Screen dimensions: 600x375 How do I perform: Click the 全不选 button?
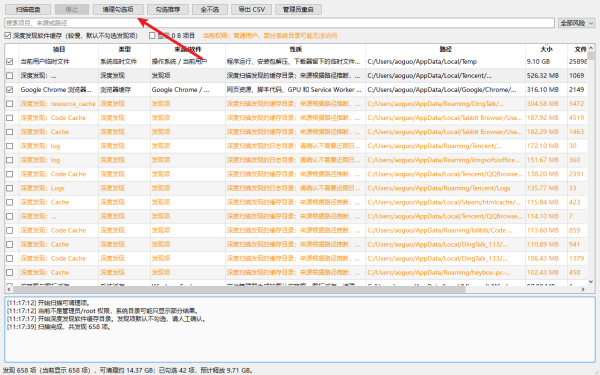[x=210, y=9]
